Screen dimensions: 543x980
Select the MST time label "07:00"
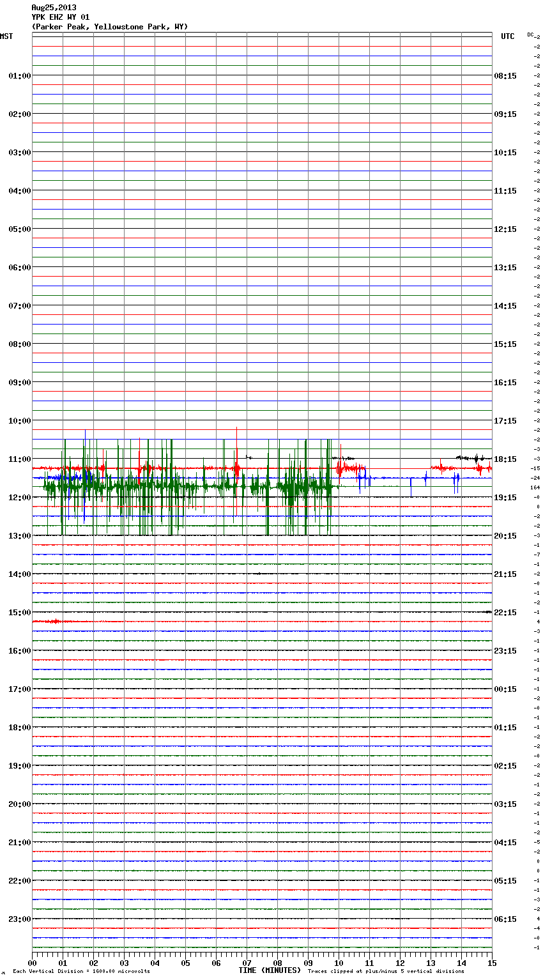tap(20, 306)
